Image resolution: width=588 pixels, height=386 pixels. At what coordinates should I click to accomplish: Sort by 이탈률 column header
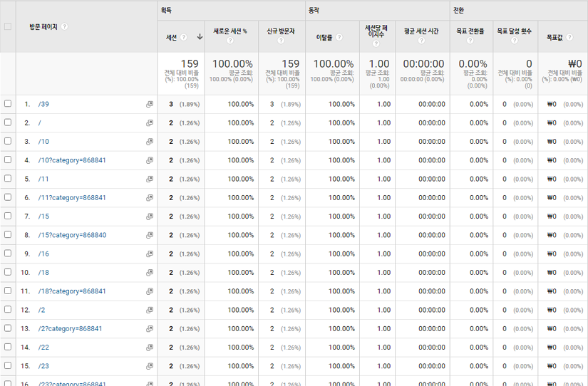(324, 37)
